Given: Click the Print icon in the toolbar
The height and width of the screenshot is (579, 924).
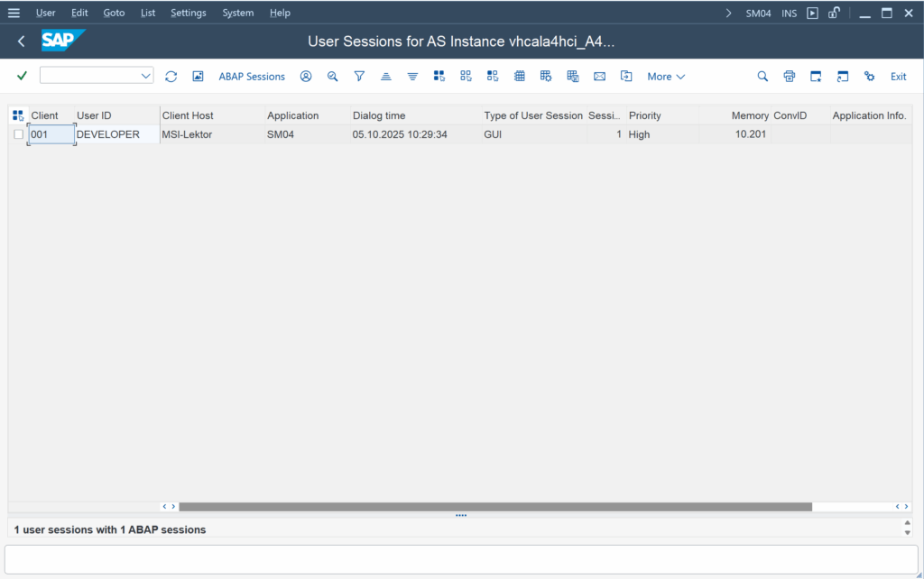Looking at the screenshot, I should 790,77.
